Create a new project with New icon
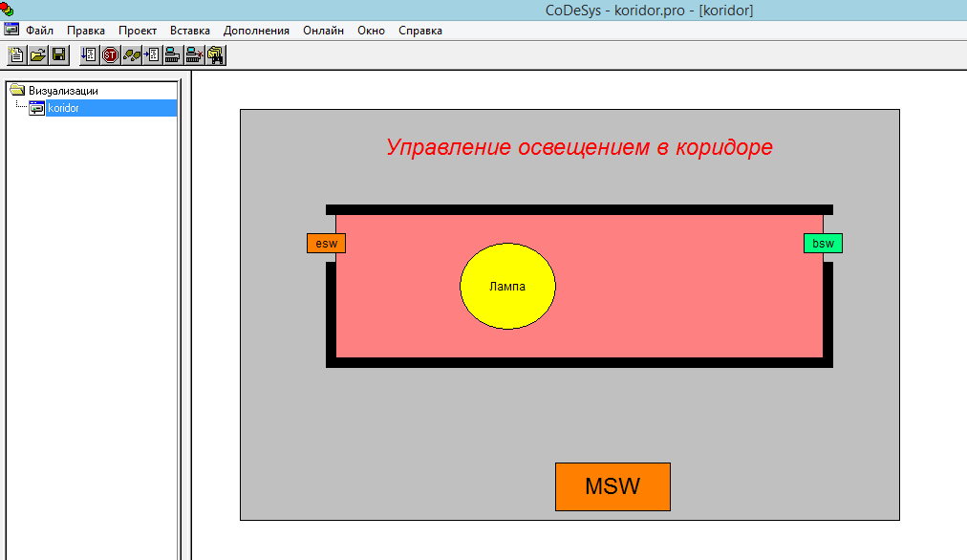The width and height of the screenshot is (967, 560). tap(16, 54)
